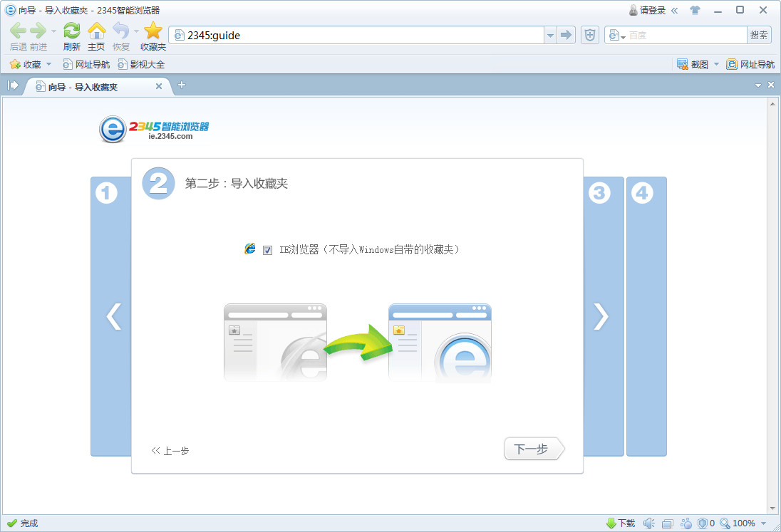Open the 网址导航 bookmark on left
Screen dimensions: 781x532
point(86,64)
